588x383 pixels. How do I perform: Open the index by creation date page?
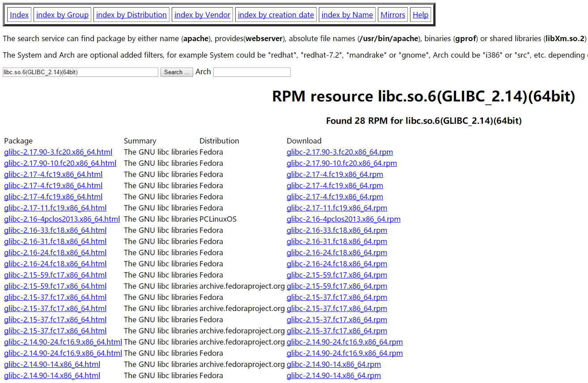point(275,14)
